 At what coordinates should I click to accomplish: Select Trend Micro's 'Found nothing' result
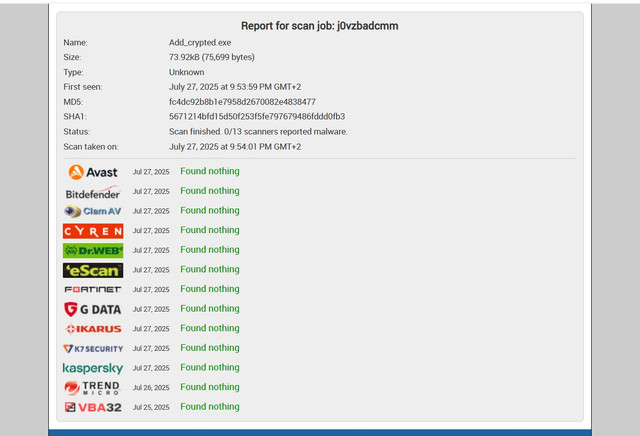click(210, 387)
